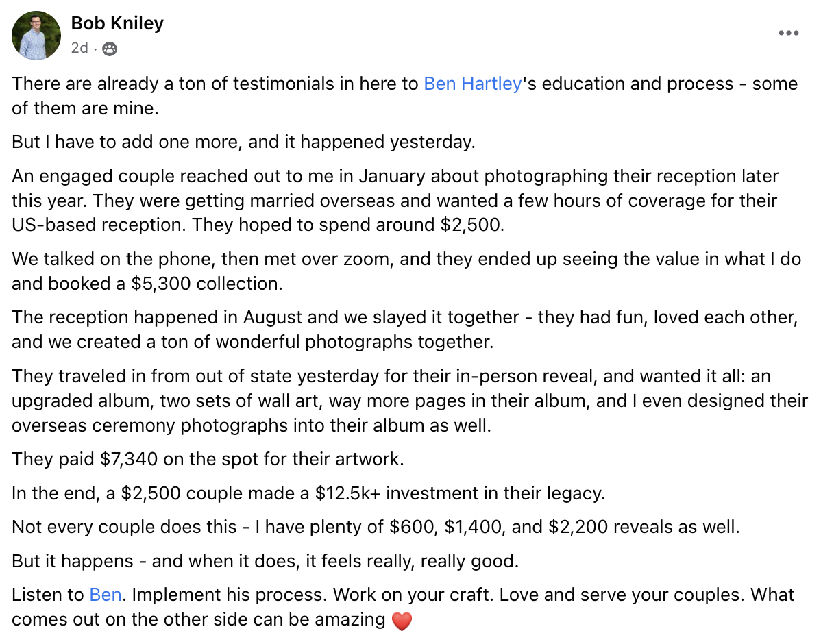Viewport: 821px width, 644px height.
Task: Click the Ben mention in last paragraph
Action: click(x=106, y=594)
